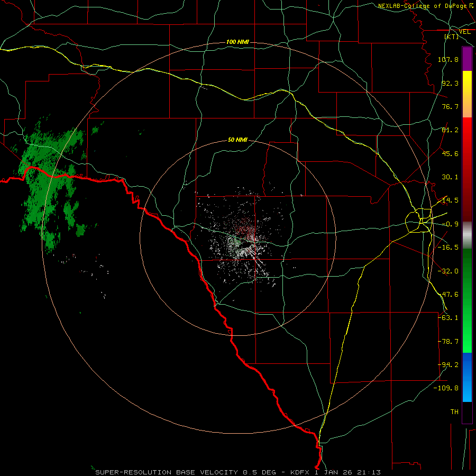Click the 92.3 legend value
476x476 pixels.
tap(450, 83)
